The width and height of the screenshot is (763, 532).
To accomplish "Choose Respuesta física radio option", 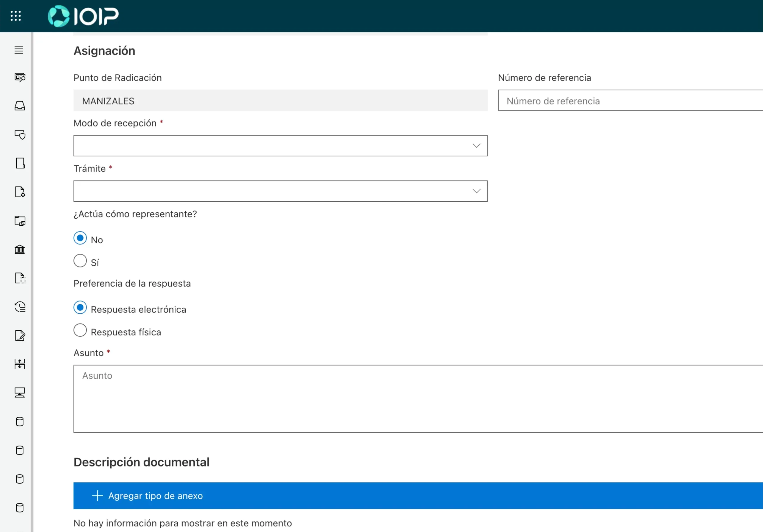I will 80,330.
